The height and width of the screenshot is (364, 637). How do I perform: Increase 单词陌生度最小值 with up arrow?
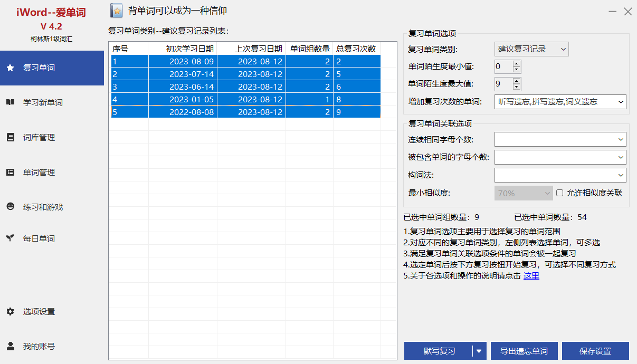point(517,64)
